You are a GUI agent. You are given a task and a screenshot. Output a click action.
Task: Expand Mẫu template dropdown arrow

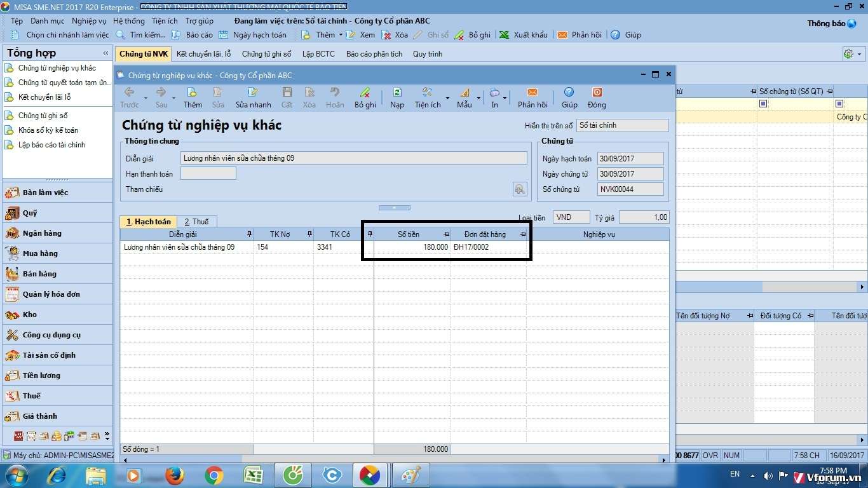point(478,98)
